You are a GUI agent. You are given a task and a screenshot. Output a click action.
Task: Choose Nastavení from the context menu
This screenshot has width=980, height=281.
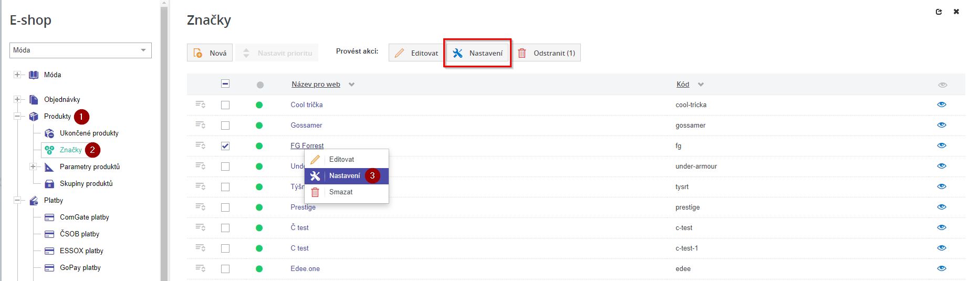[x=345, y=176]
